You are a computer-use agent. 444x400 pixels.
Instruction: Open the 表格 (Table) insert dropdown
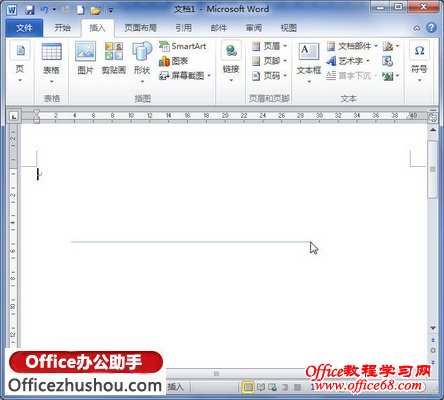[51, 63]
